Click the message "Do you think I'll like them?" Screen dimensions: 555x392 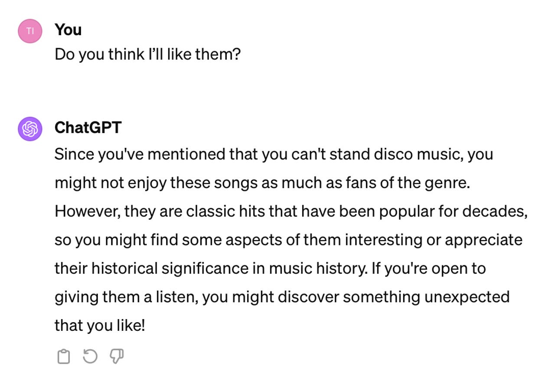147,54
